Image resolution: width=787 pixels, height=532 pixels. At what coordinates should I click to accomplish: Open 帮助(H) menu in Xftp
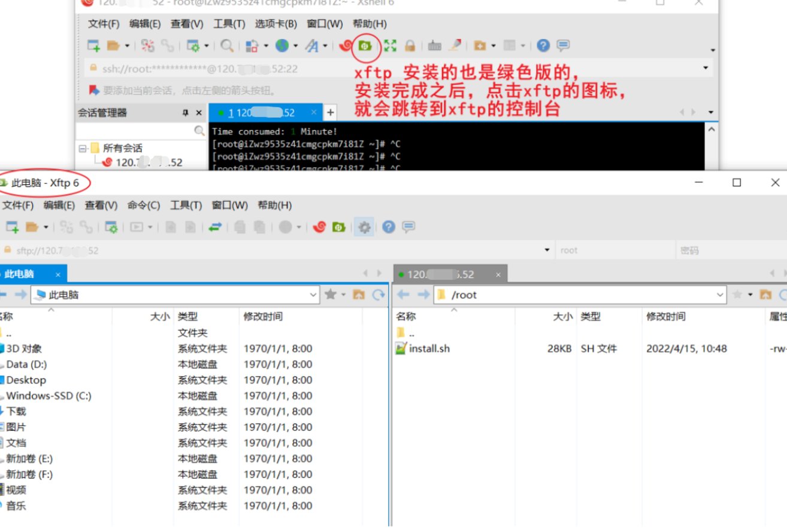pos(275,205)
